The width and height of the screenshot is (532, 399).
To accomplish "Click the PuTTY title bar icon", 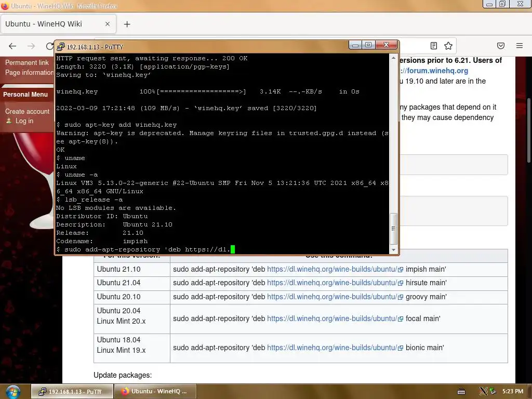I will click(60, 47).
